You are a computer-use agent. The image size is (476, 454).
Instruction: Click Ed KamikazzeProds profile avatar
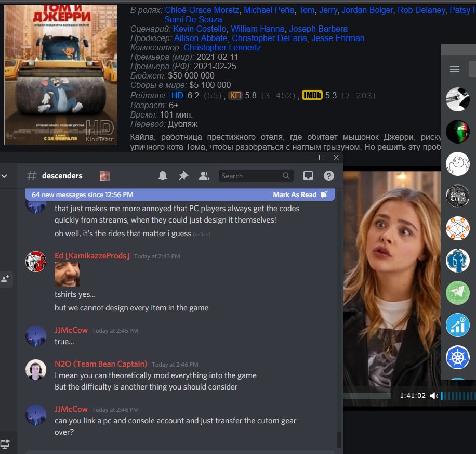coord(36,262)
